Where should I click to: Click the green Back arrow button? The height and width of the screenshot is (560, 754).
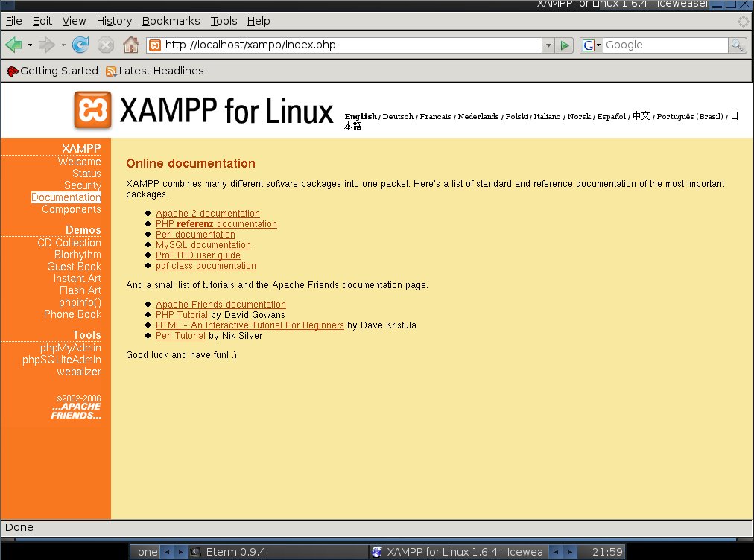pyautogui.click(x=13, y=45)
